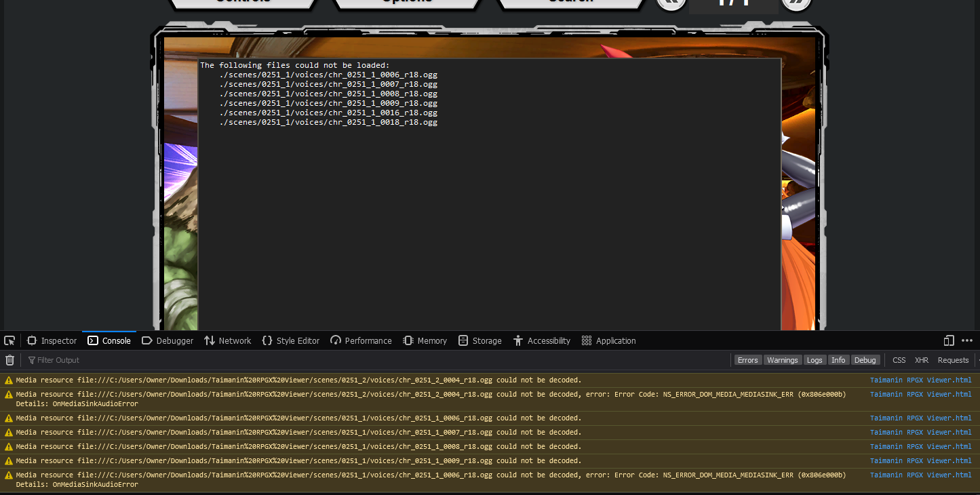Toggle the Debug filter
The image size is (980, 495).
pyautogui.click(x=865, y=360)
